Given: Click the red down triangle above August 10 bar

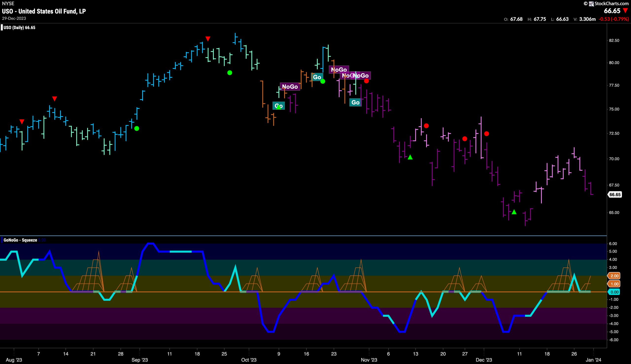Looking at the screenshot, I should tap(54, 98).
